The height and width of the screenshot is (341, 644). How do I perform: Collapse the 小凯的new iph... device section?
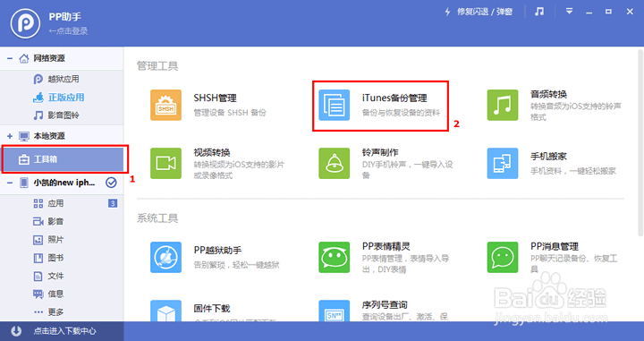pyautogui.click(x=10, y=183)
